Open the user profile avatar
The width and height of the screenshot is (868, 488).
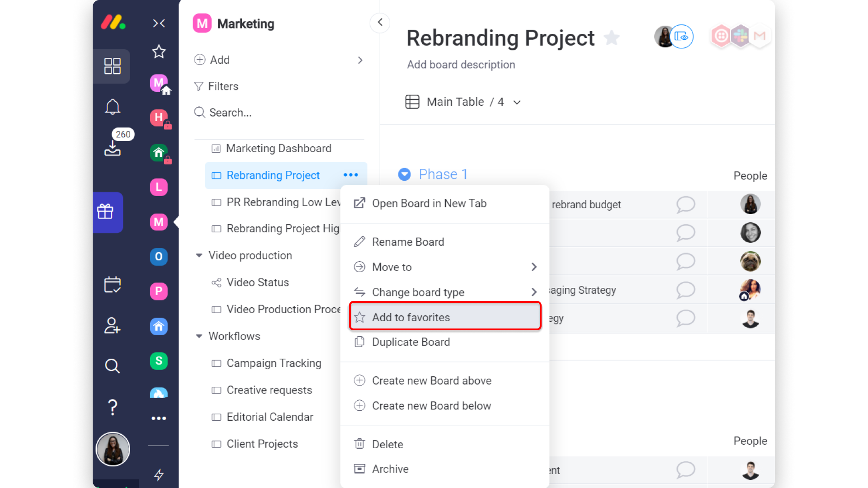pos(113,449)
